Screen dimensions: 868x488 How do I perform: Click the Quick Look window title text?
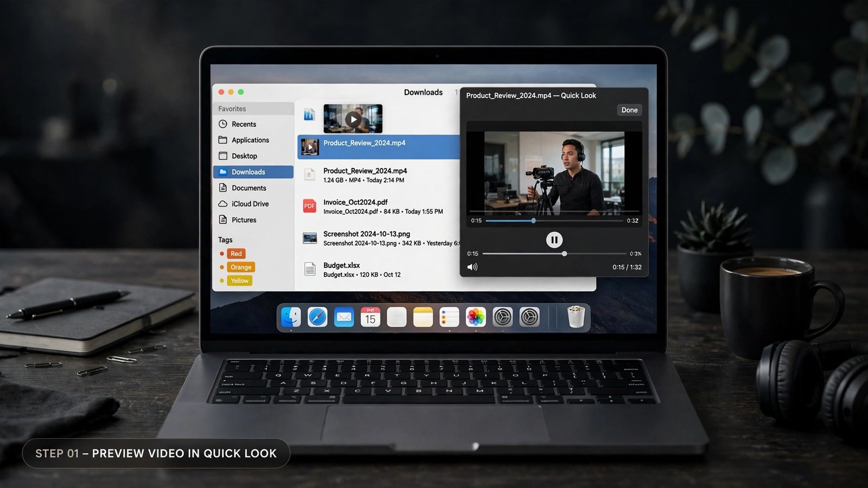click(x=531, y=95)
